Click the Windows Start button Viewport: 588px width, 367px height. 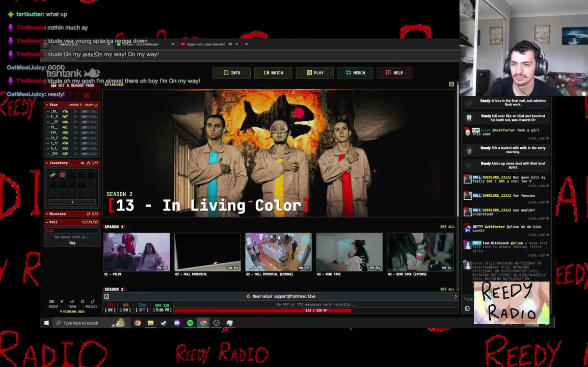pos(46,323)
